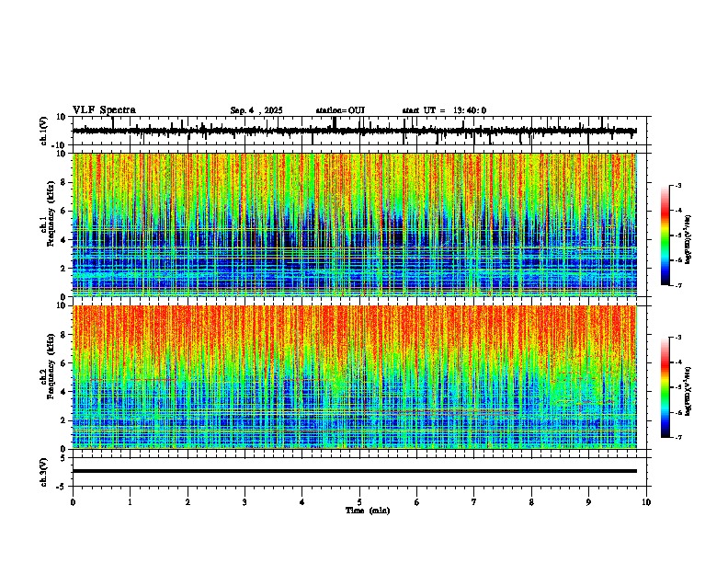
Task: Click the ch.1 spectrogram color scale bar
Action: tap(665, 236)
